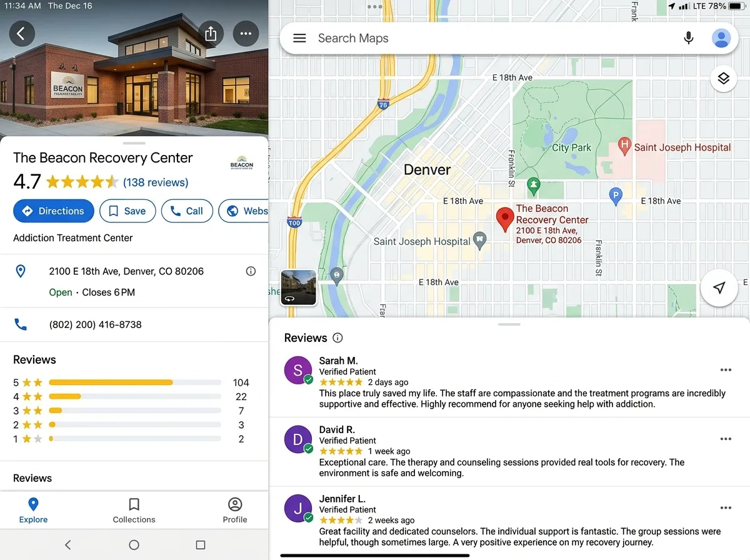Tap the 1-star rating bar row
The width and height of the screenshot is (750, 560).
point(131,439)
